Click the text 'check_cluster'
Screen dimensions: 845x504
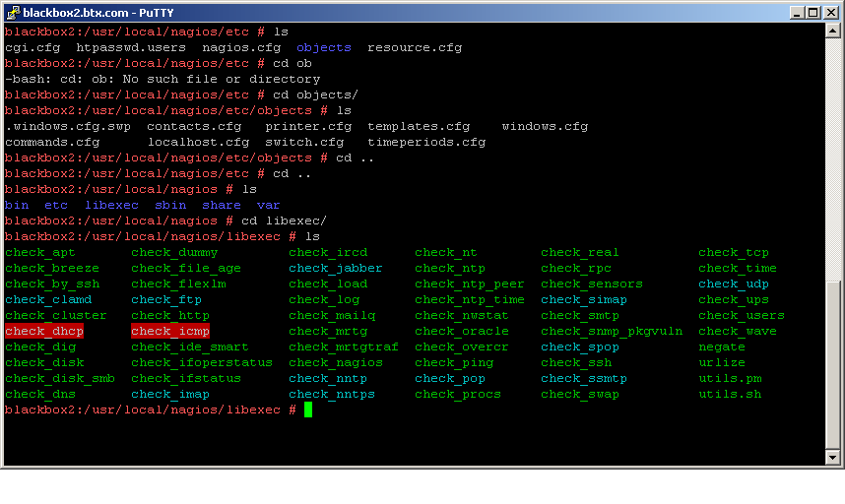click(x=56, y=315)
